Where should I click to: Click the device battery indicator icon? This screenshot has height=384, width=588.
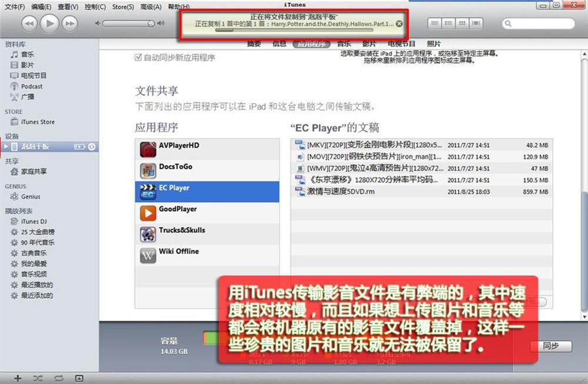click(79, 146)
